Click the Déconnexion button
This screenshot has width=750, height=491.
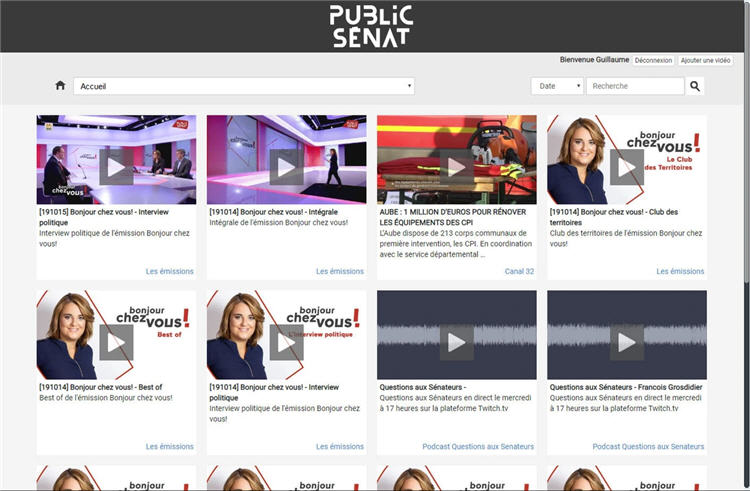click(x=653, y=60)
